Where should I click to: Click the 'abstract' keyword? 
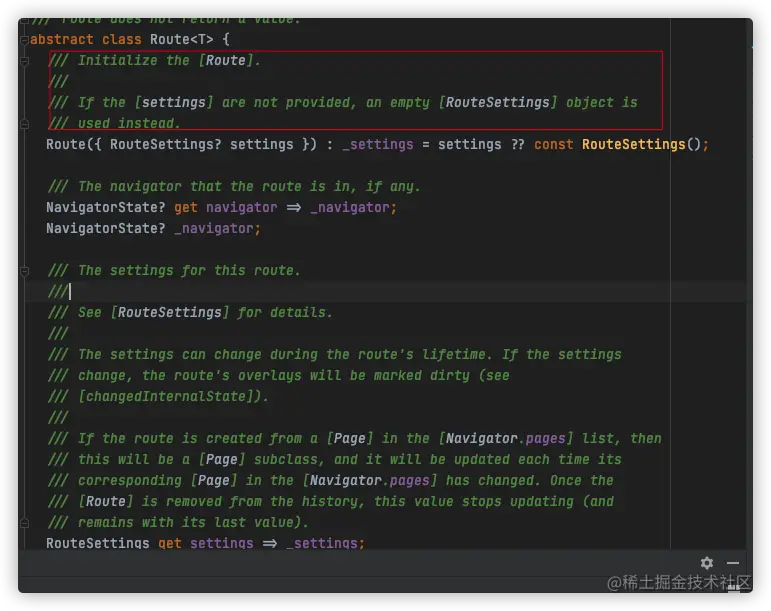point(61,39)
